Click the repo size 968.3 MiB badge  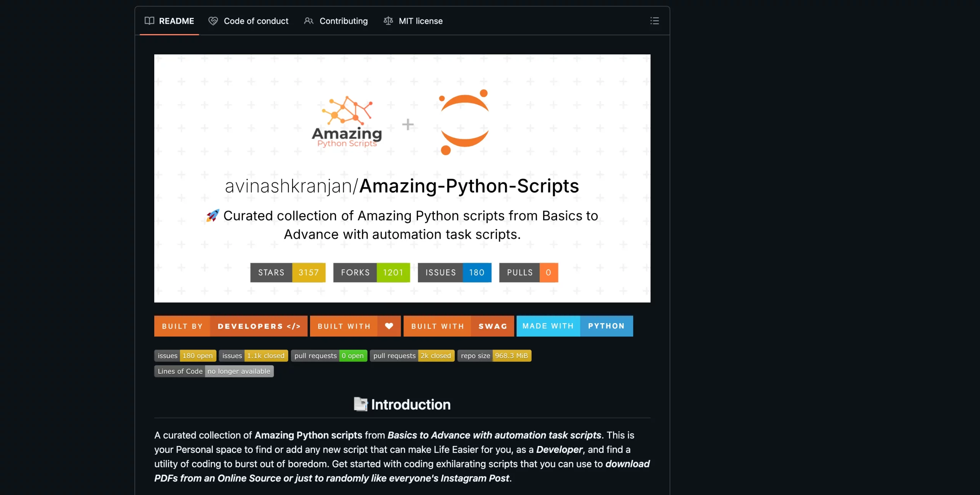tap(494, 356)
